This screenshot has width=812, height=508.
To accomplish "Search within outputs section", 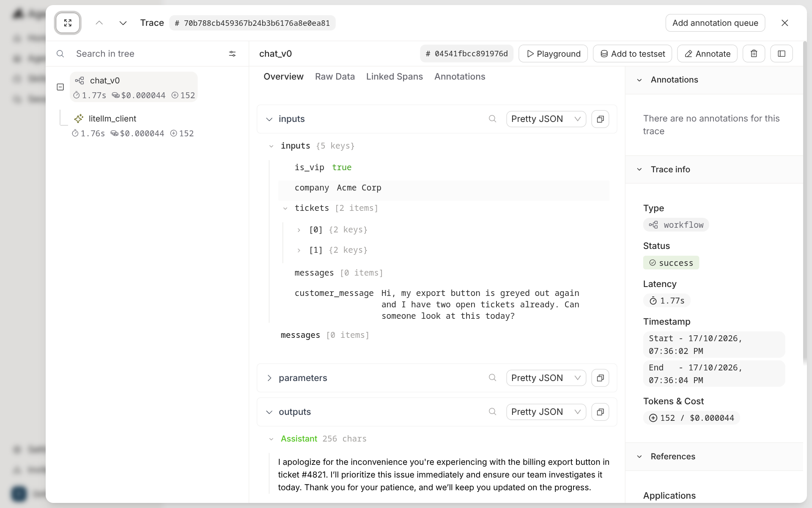I will point(492,411).
